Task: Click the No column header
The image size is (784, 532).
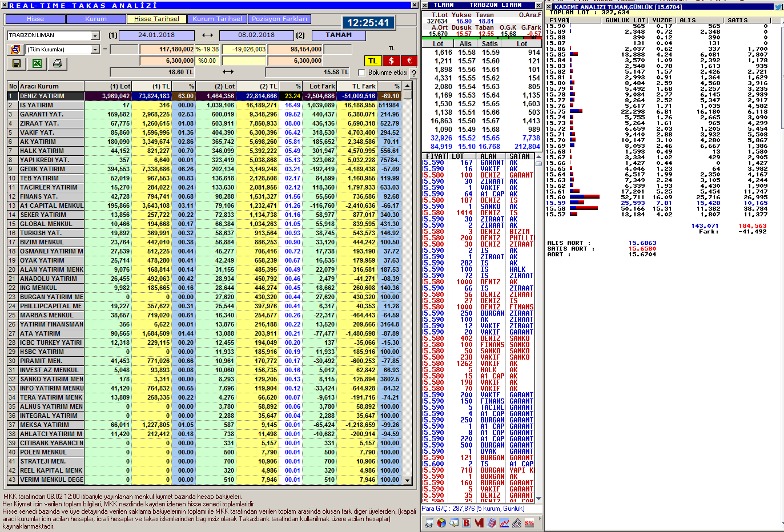Action: [13, 86]
